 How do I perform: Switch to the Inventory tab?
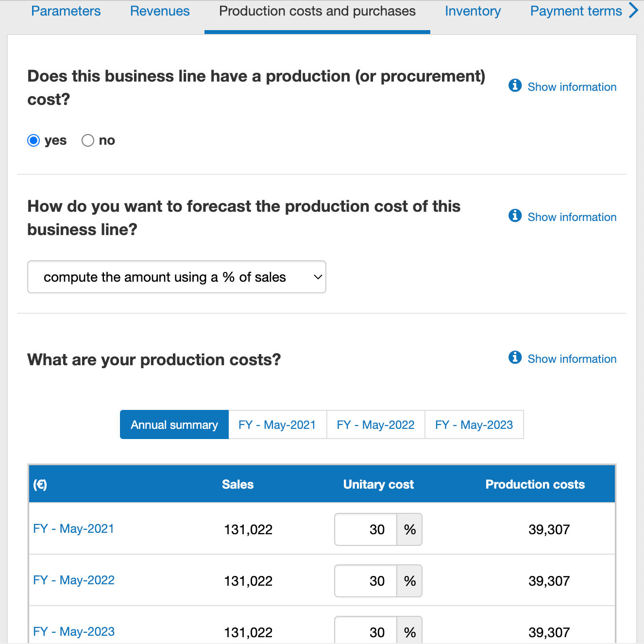pyautogui.click(x=473, y=11)
